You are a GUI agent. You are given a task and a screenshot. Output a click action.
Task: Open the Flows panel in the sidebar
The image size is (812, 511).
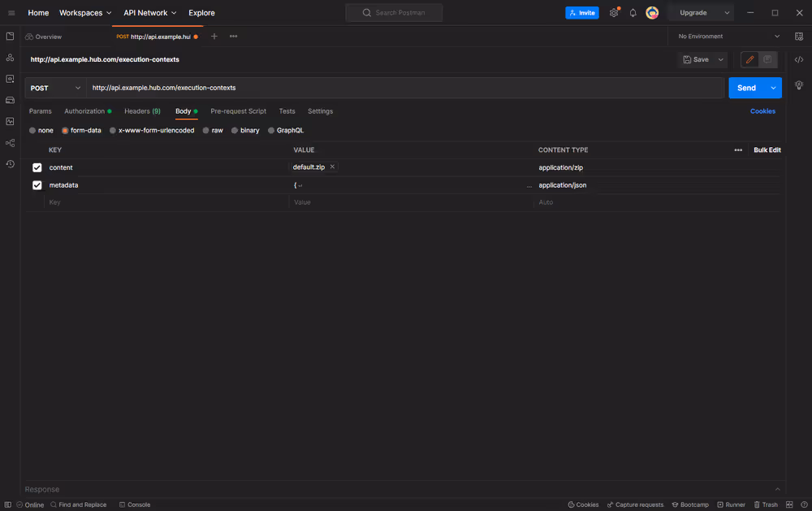(x=11, y=142)
